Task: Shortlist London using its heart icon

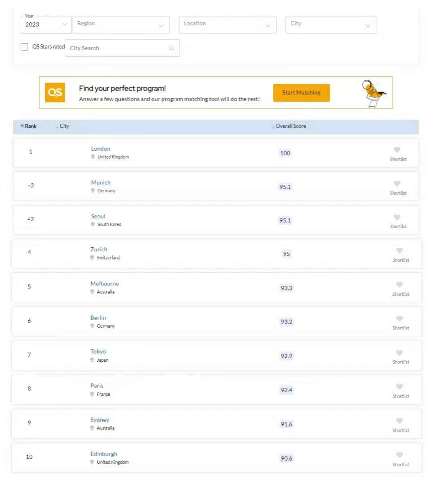Action: pos(397,150)
